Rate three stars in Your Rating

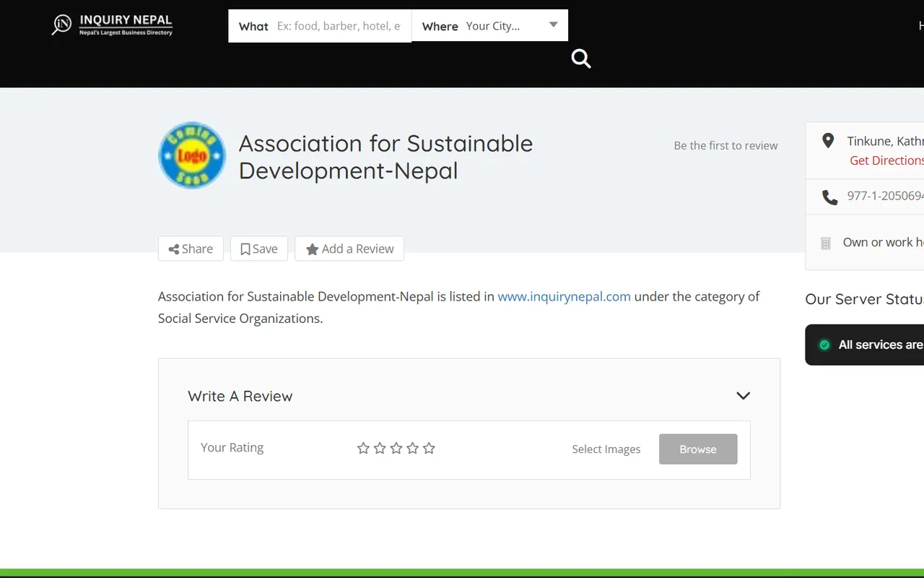[x=396, y=448]
